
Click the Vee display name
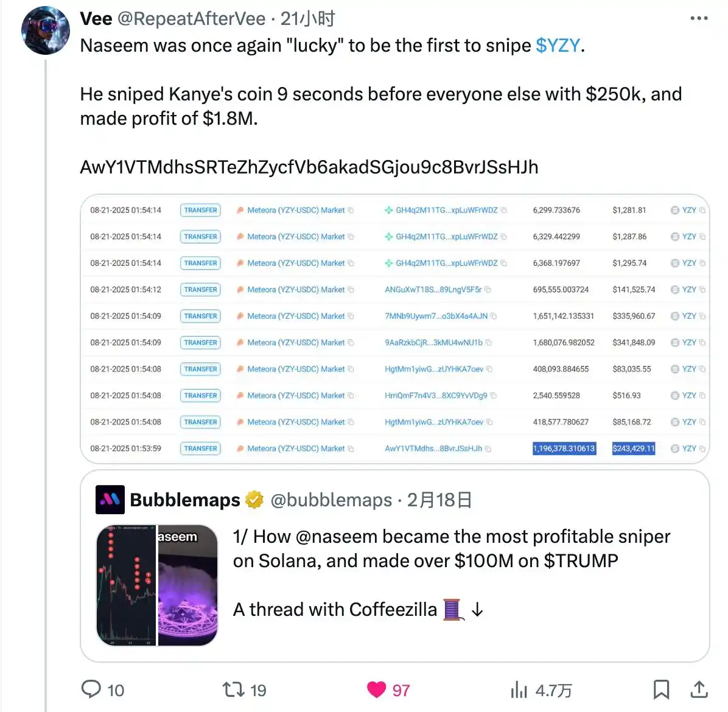[96, 19]
